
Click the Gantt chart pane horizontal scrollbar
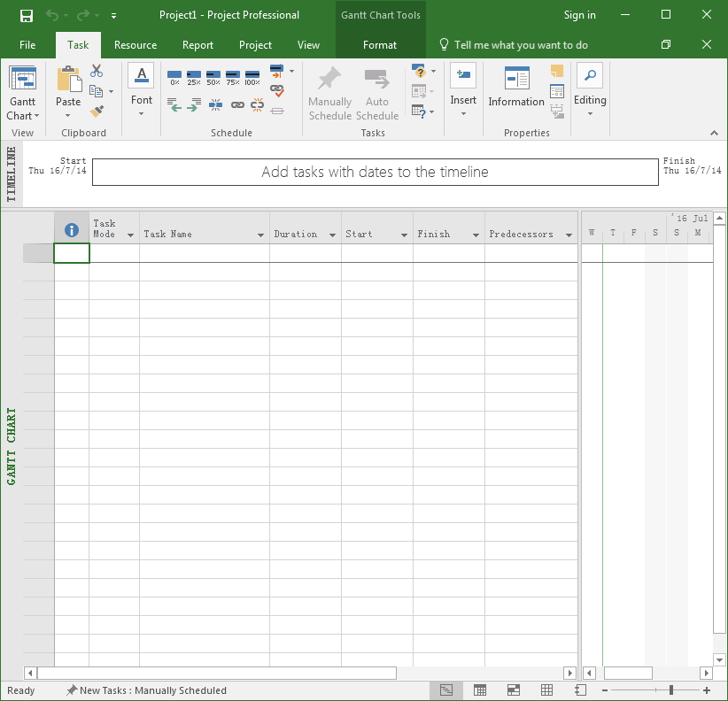(x=628, y=673)
